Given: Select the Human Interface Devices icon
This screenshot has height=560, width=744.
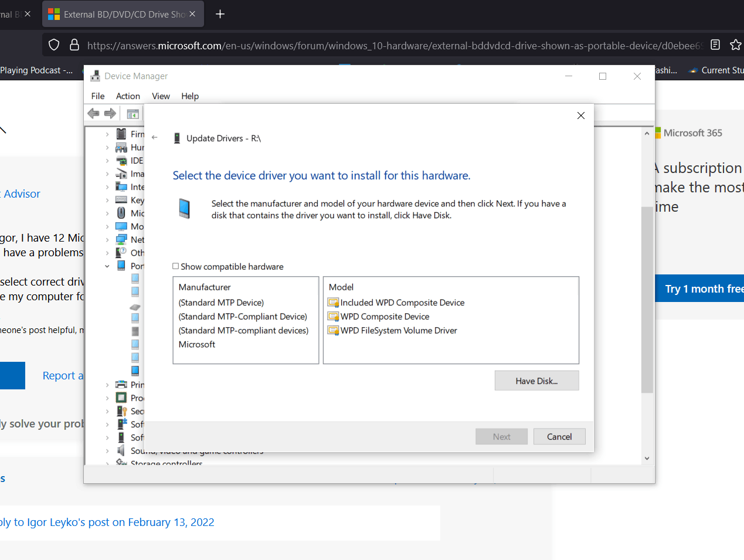Looking at the screenshot, I should coord(121,147).
